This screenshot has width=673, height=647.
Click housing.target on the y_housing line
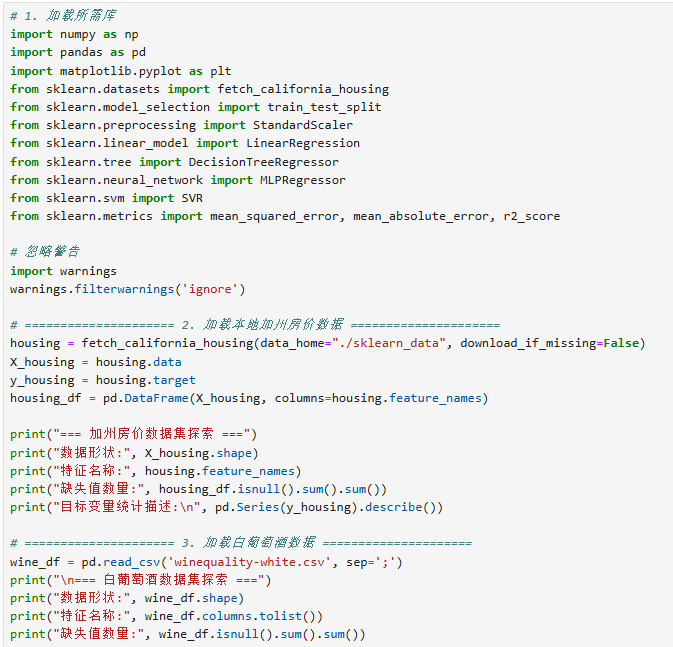point(146,380)
